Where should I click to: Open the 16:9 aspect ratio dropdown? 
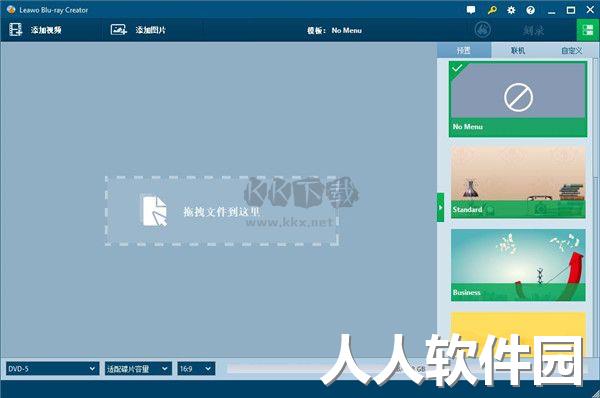[x=196, y=369]
